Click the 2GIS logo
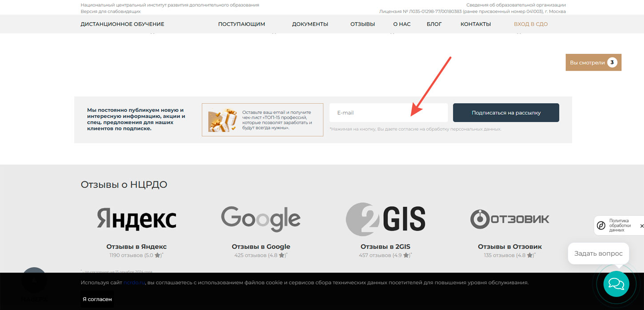Screen dimensions: 644x310 tap(386, 219)
